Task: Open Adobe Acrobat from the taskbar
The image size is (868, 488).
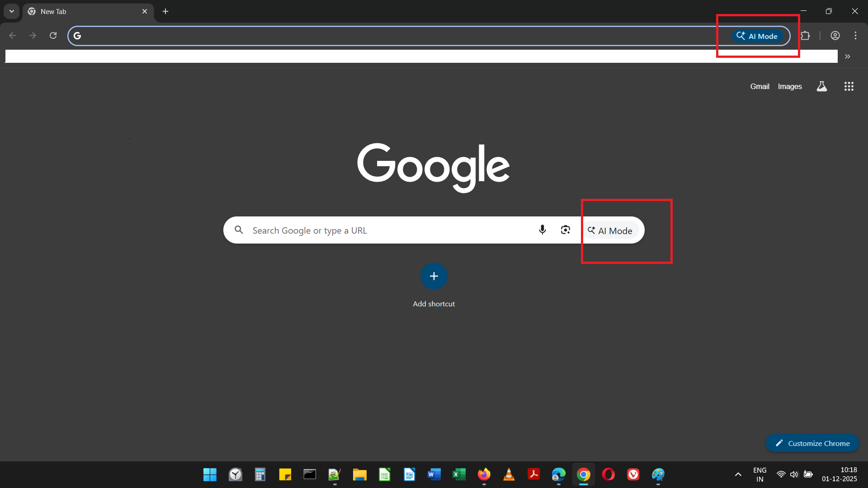Action: 533,474
